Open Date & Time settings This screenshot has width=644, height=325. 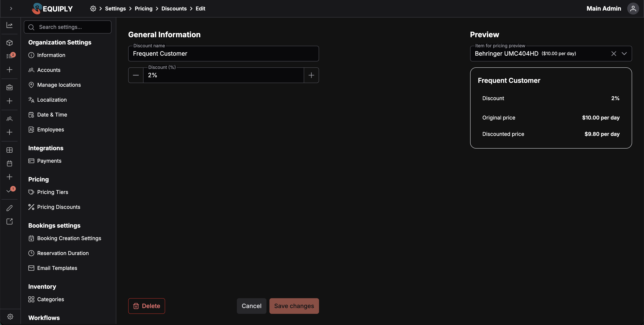48,115
